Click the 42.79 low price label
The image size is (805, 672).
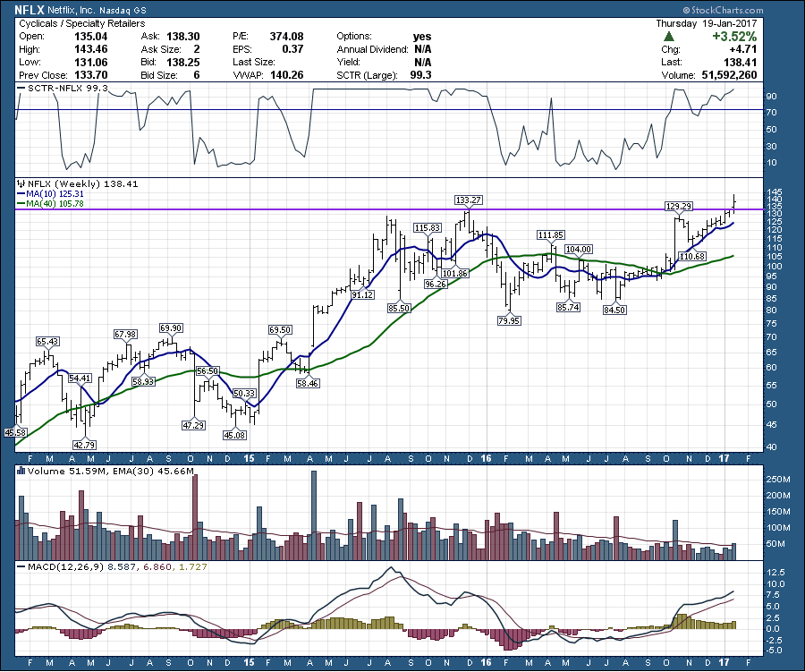pyautogui.click(x=84, y=445)
